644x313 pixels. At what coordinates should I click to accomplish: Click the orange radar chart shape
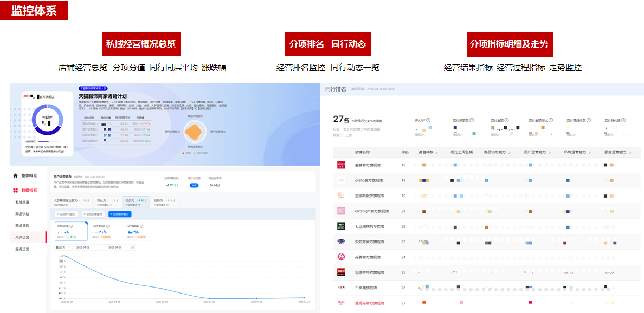192,132
